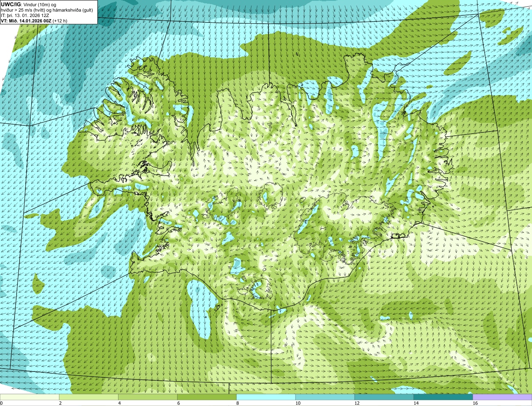Click the legend scale label "4"
Screen dimensions: 532x406
[119, 403]
